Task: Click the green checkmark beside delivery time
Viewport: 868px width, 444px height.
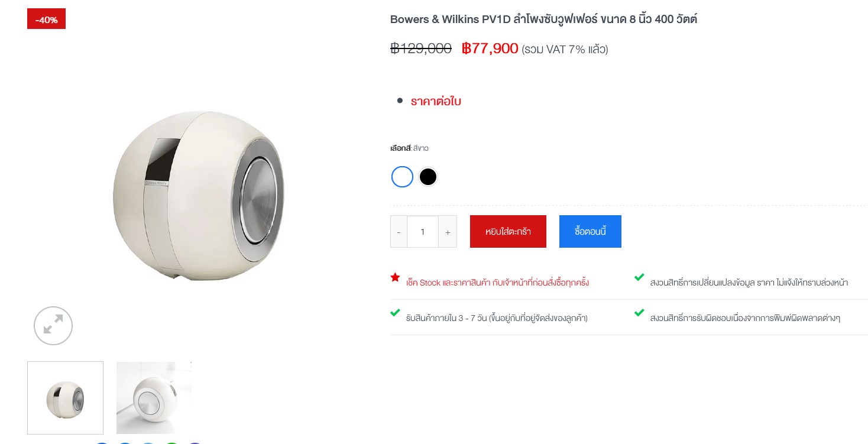Action: click(x=395, y=313)
